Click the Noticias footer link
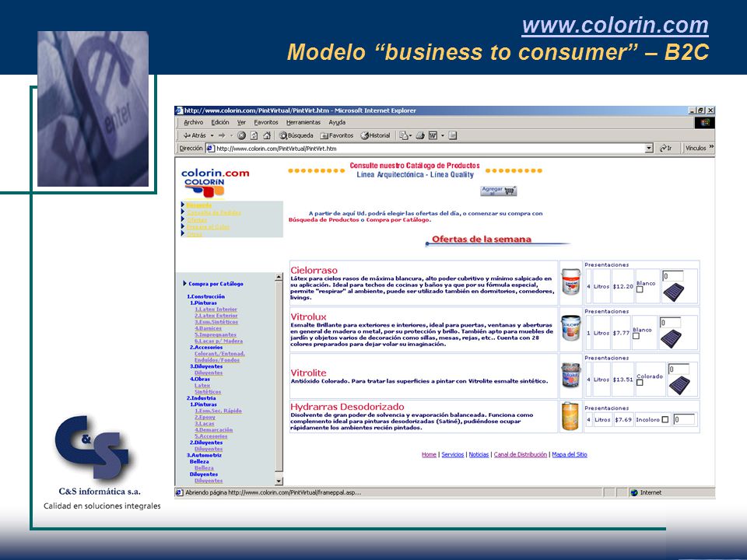 (479, 455)
